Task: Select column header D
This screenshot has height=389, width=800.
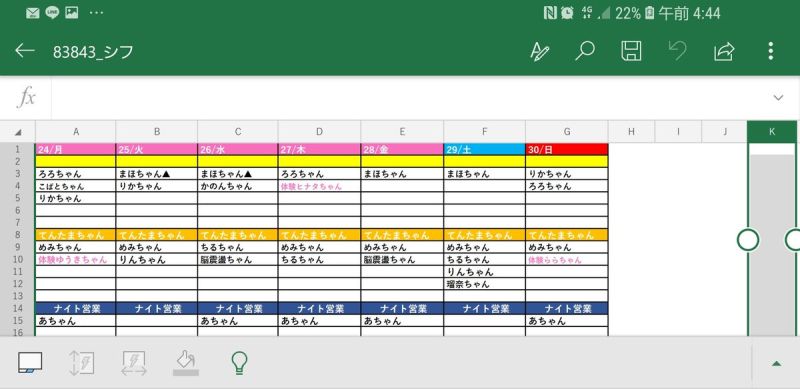Action: pyautogui.click(x=319, y=132)
